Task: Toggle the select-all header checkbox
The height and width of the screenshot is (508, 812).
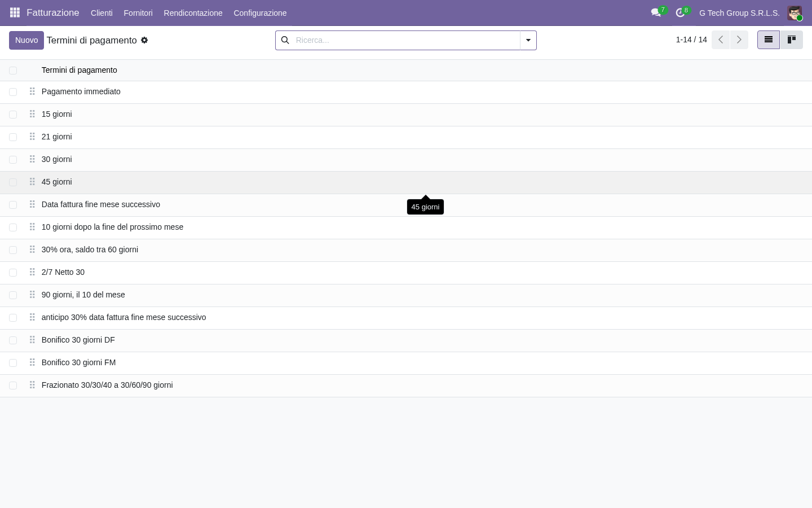Action: tap(13, 71)
